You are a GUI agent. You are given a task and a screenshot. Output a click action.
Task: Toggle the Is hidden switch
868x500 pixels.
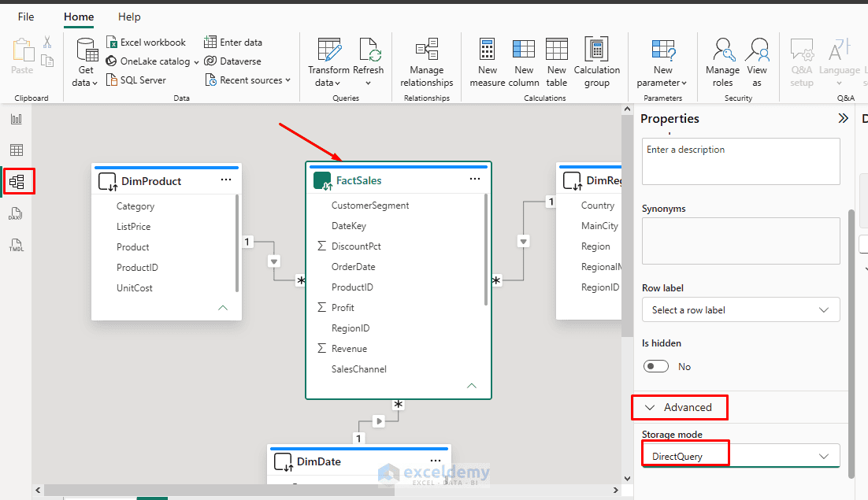click(656, 366)
